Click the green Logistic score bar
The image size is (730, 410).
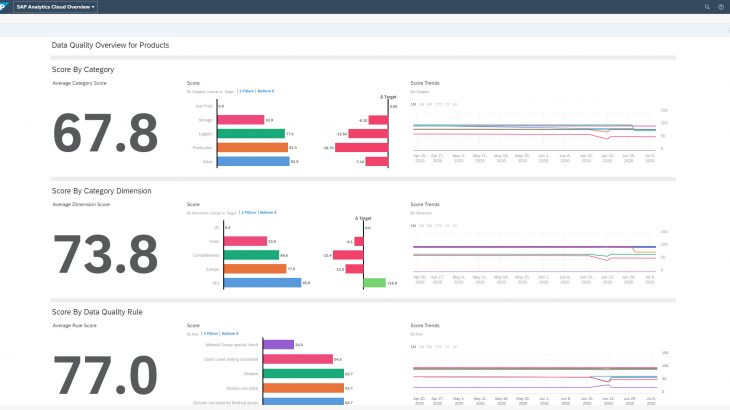(250, 133)
